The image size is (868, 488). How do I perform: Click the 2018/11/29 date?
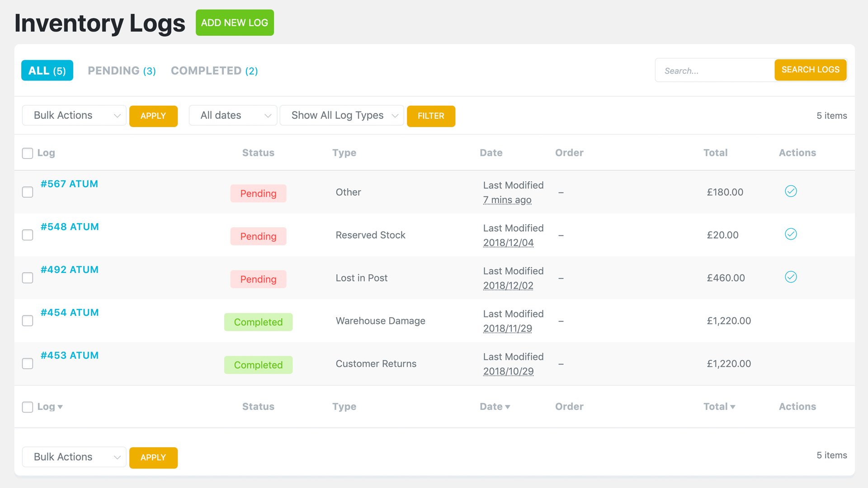pos(508,328)
